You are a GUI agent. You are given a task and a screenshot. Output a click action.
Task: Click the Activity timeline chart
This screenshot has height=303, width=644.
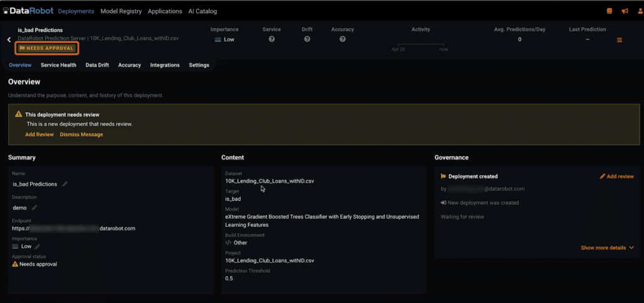(421, 45)
